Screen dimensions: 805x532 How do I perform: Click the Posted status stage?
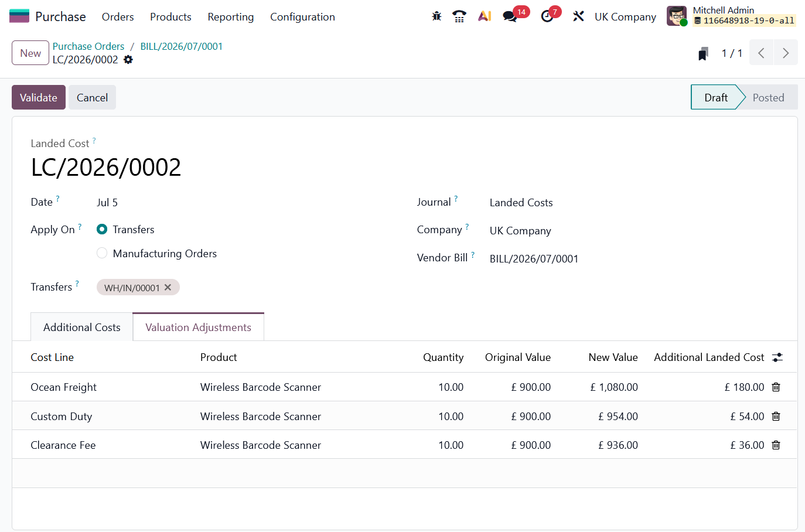coord(768,97)
